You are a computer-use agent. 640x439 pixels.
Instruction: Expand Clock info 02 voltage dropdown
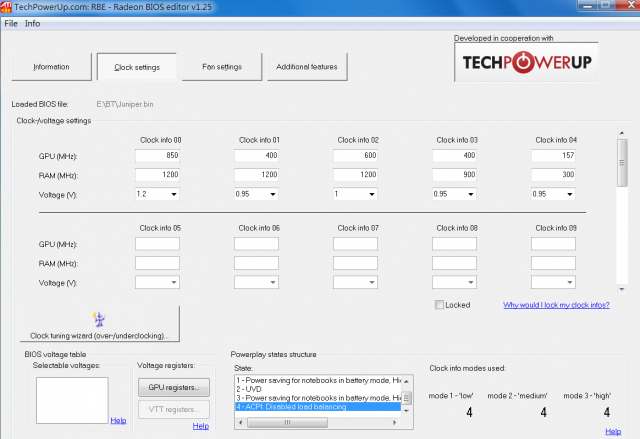372,194
